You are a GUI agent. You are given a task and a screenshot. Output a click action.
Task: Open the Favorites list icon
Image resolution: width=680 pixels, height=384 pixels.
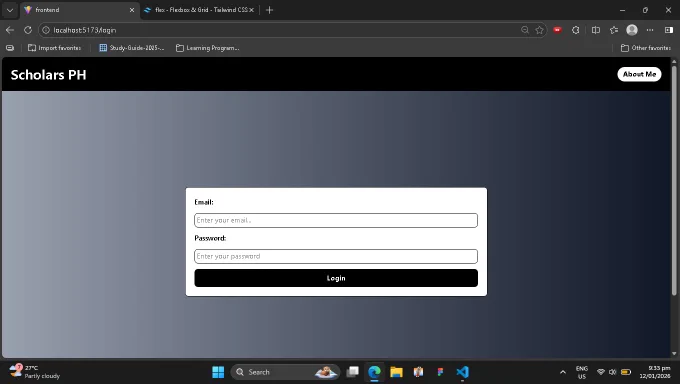pos(614,30)
